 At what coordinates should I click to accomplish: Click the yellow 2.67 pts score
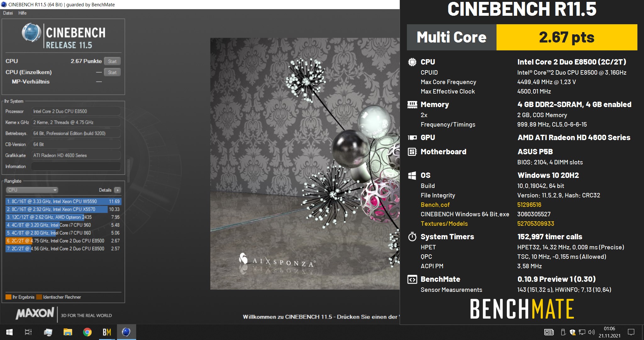pos(567,37)
